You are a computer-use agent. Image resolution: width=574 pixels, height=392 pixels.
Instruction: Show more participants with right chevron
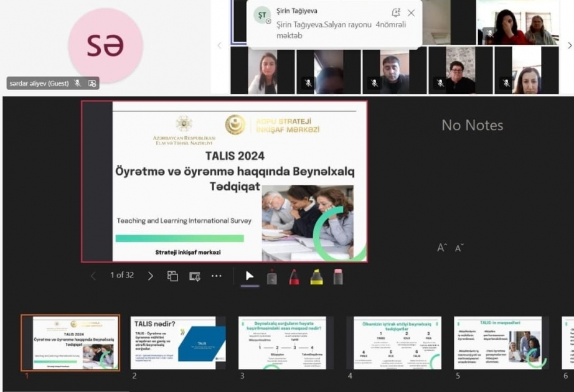tap(570, 46)
